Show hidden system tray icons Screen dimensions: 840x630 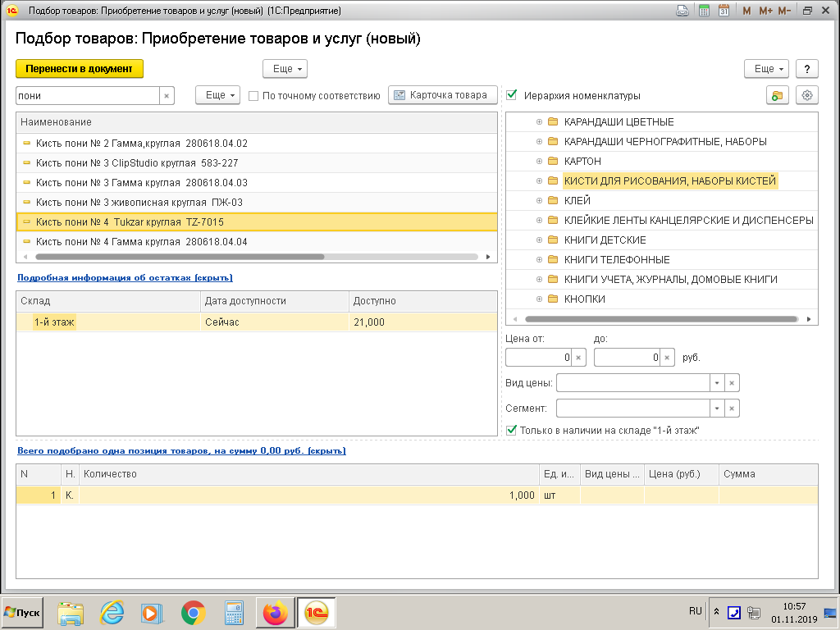tap(716, 611)
